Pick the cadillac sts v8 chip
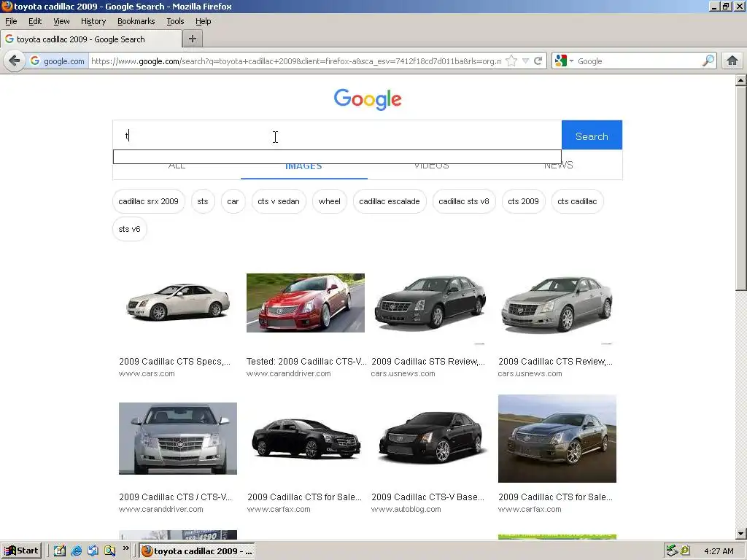 point(464,201)
